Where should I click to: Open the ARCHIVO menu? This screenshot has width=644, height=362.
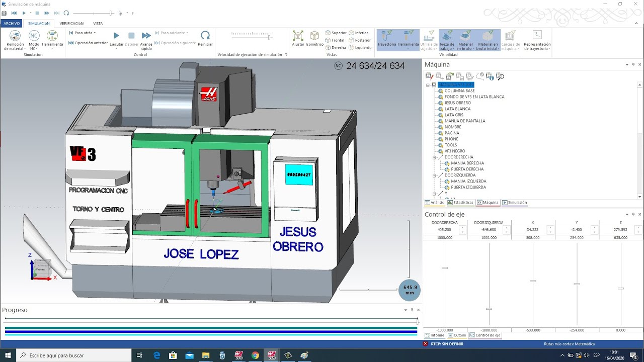pyautogui.click(x=12, y=23)
